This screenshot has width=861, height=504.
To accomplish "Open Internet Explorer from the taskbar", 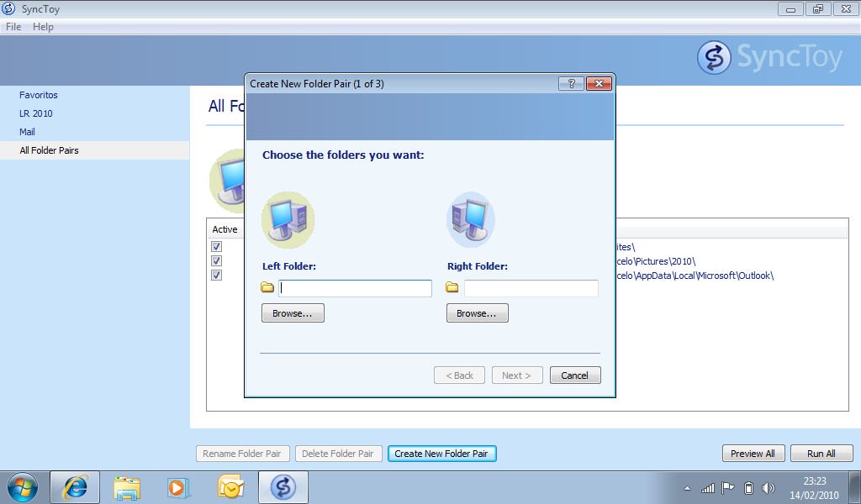I will [75, 487].
